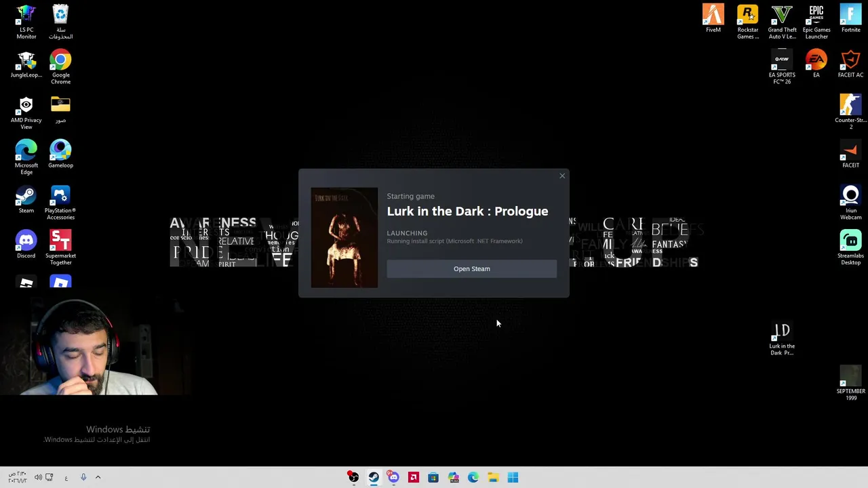Click the Open Steam button
The height and width of the screenshot is (488, 868).
click(471, 269)
